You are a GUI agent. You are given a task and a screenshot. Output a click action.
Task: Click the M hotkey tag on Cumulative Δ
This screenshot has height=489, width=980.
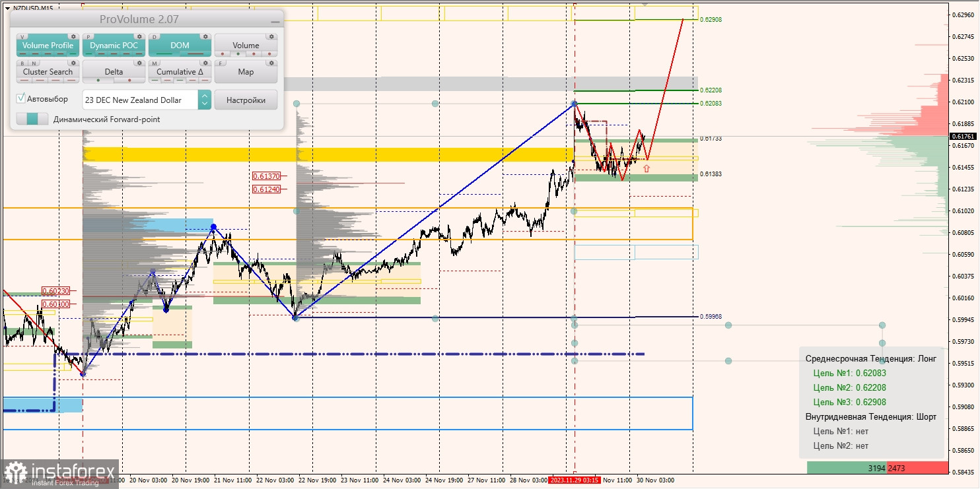155,63
